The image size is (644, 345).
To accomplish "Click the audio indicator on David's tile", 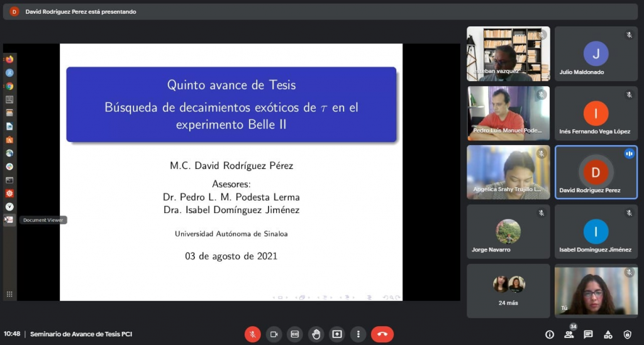I will [629, 154].
